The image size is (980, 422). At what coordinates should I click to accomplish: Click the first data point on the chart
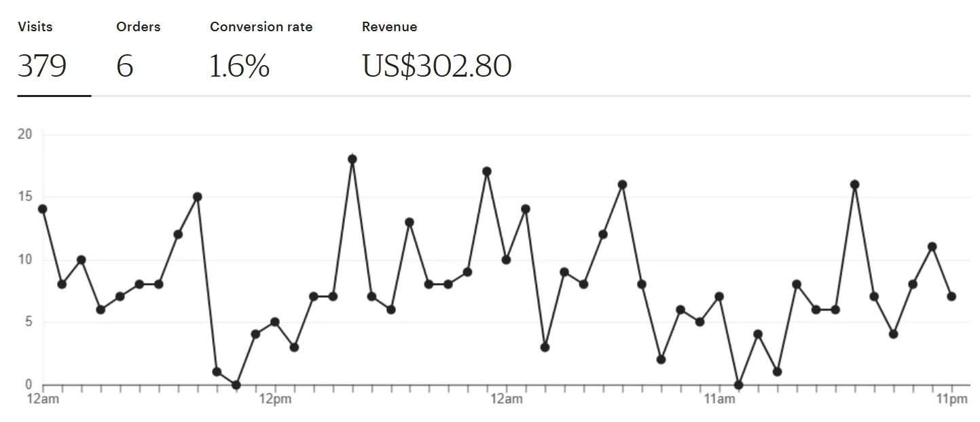click(x=43, y=209)
